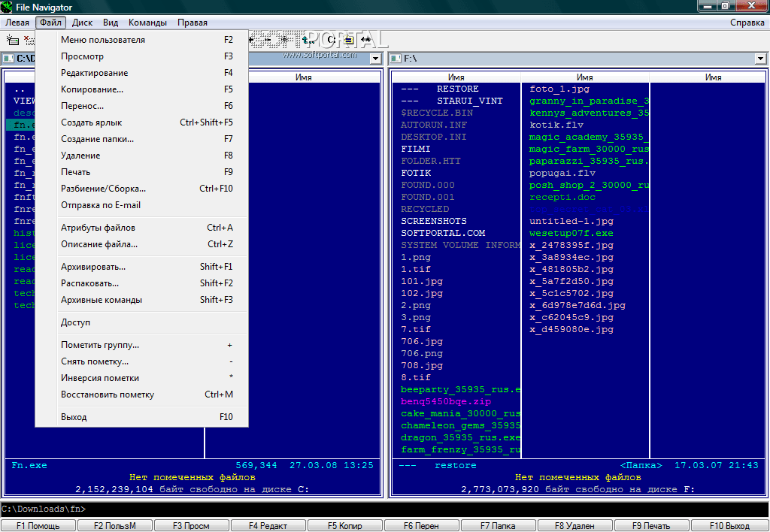This screenshot has width=770, height=532.
Task: Select Создание папки... menu entry
Action: [x=97, y=139]
